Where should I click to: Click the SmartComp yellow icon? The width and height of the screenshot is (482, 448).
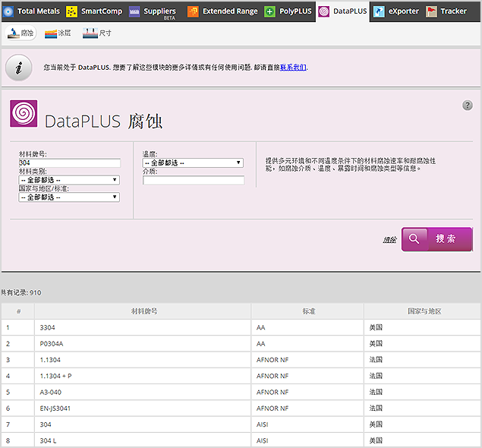71,11
